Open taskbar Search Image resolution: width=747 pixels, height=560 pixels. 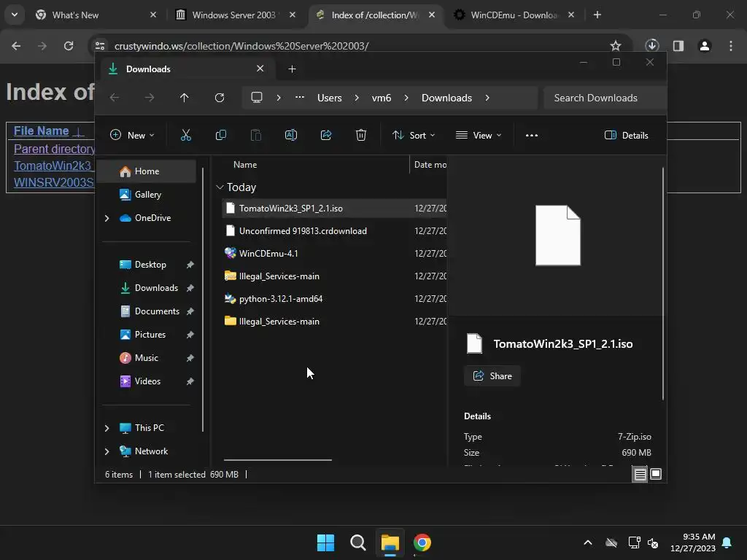point(357,542)
